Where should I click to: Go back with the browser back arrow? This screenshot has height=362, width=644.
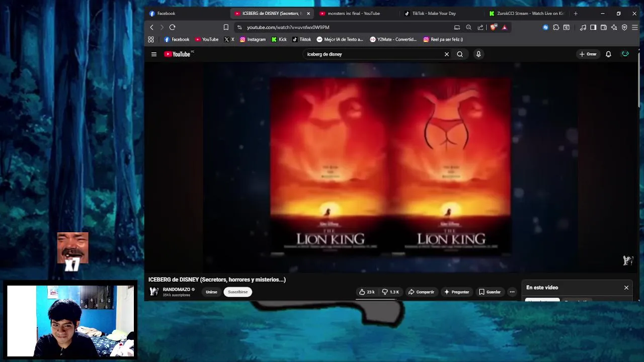(x=151, y=27)
